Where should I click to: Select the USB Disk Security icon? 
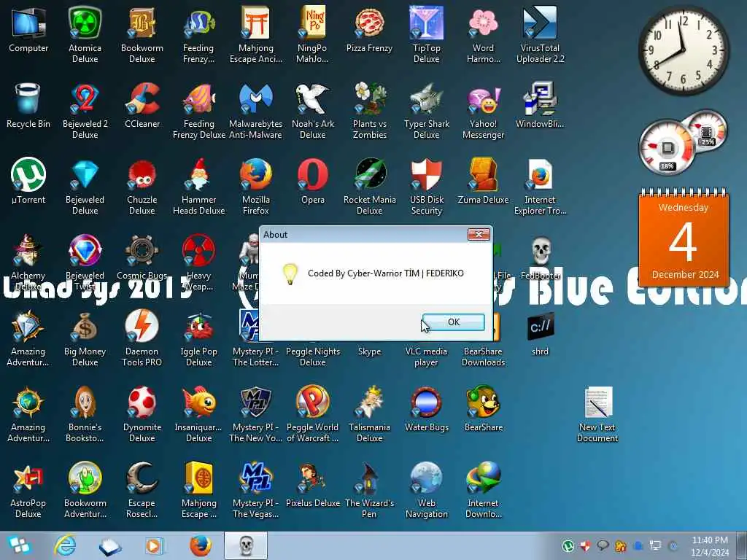426,187
